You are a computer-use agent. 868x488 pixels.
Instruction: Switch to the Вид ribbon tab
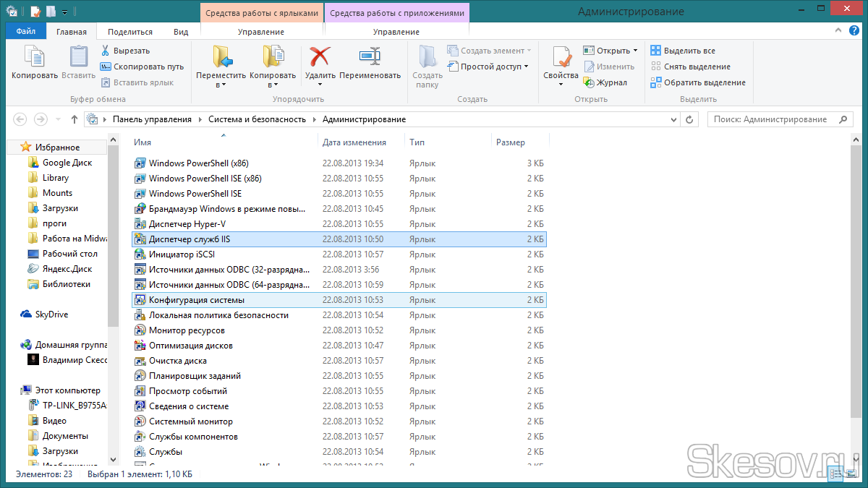point(181,32)
